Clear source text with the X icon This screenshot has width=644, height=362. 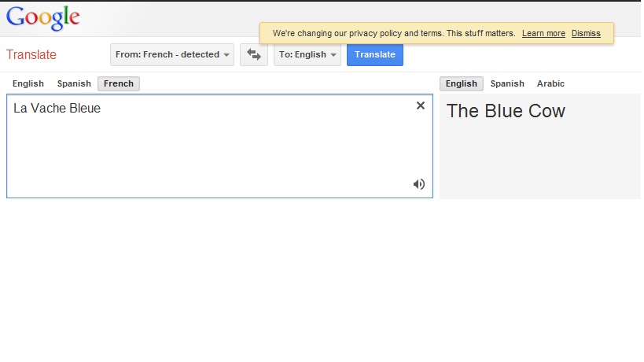[x=420, y=105]
